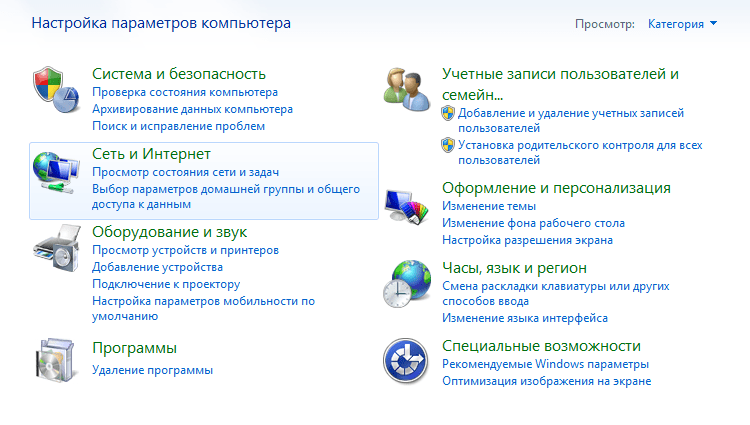This screenshot has height=425, width=750.
Task: Click the System and Security shield icon
Action: 56,89
